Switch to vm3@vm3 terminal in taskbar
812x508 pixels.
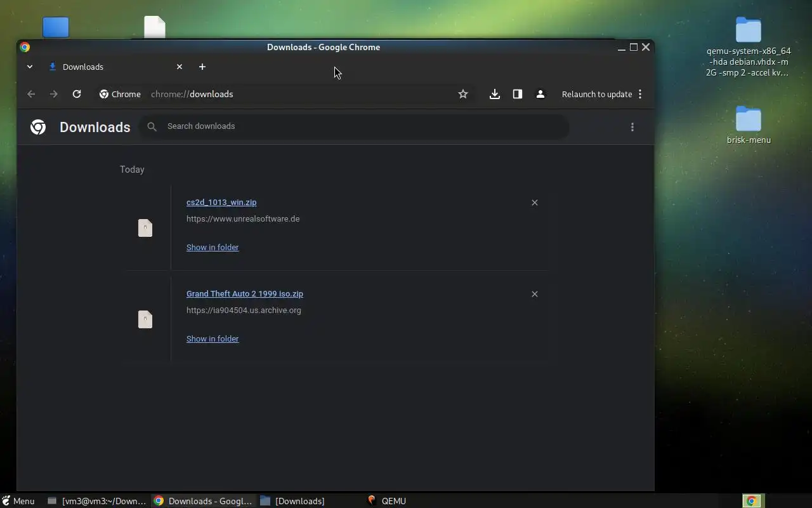pos(97,501)
